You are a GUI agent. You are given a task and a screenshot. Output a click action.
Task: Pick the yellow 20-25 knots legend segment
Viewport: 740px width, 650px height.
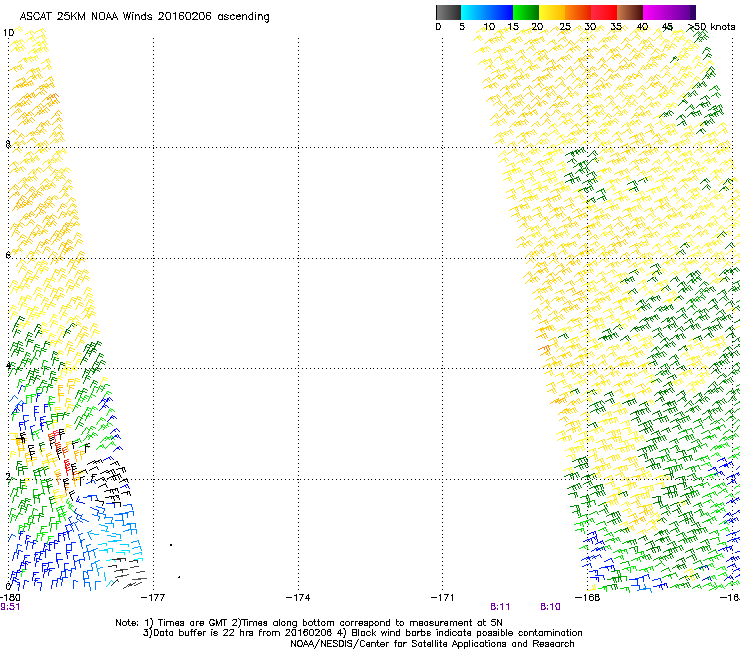click(x=552, y=12)
